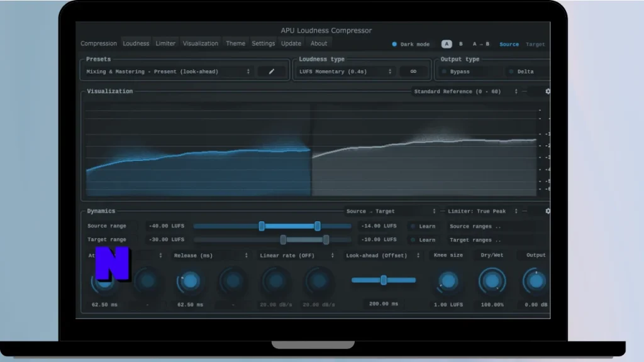The width and height of the screenshot is (644, 362).
Task: Show the Target view
Action: coord(535,45)
